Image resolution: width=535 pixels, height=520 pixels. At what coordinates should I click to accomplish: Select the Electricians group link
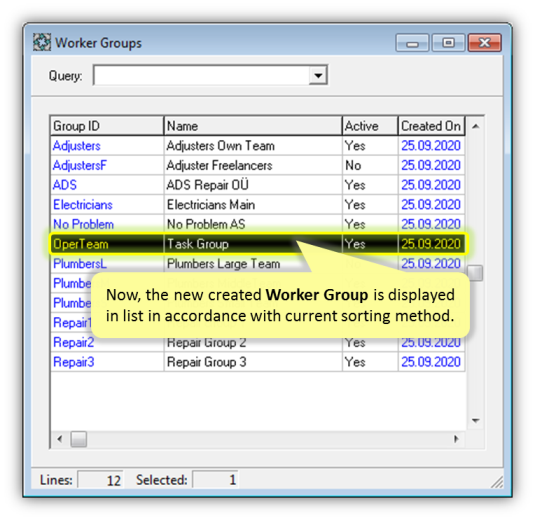tap(83, 205)
